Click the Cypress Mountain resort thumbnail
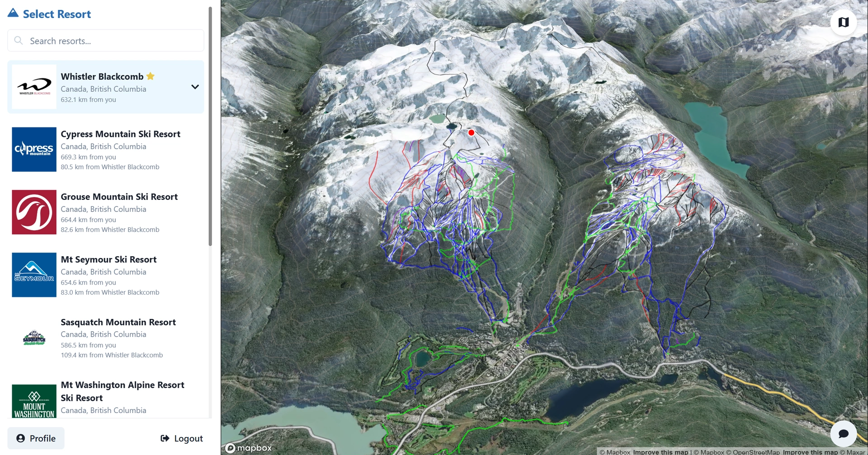 (x=34, y=149)
